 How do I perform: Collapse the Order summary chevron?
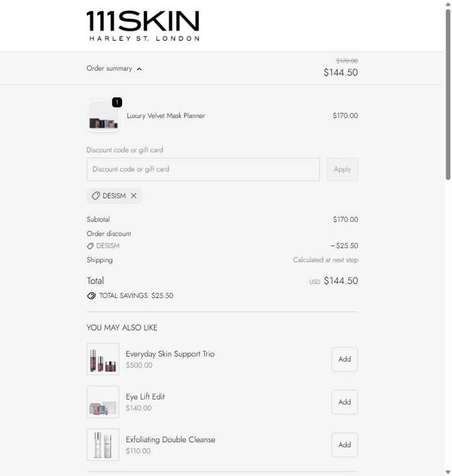click(x=139, y=69)
